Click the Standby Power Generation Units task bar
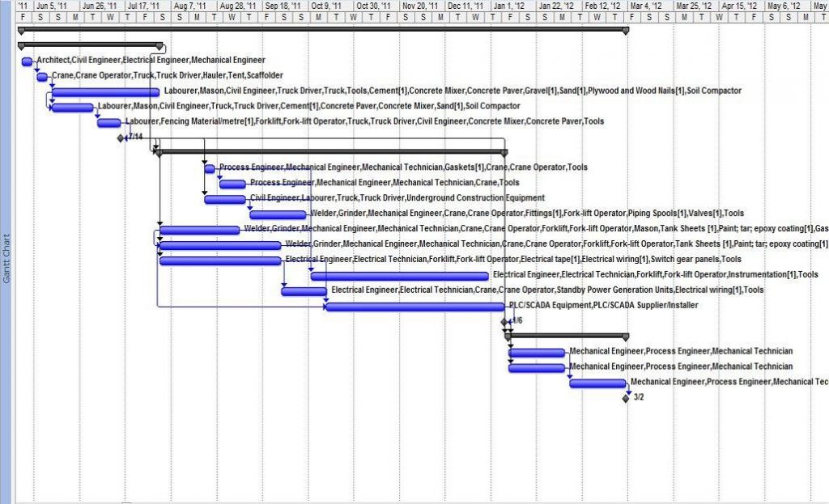This screenshot has width=829, height=504. [304, 290]
